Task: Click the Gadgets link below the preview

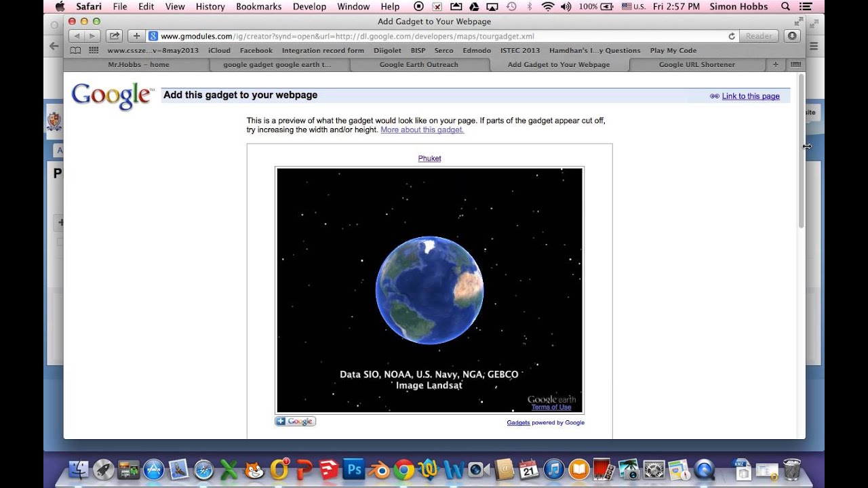Action: [x=518, y=422]
